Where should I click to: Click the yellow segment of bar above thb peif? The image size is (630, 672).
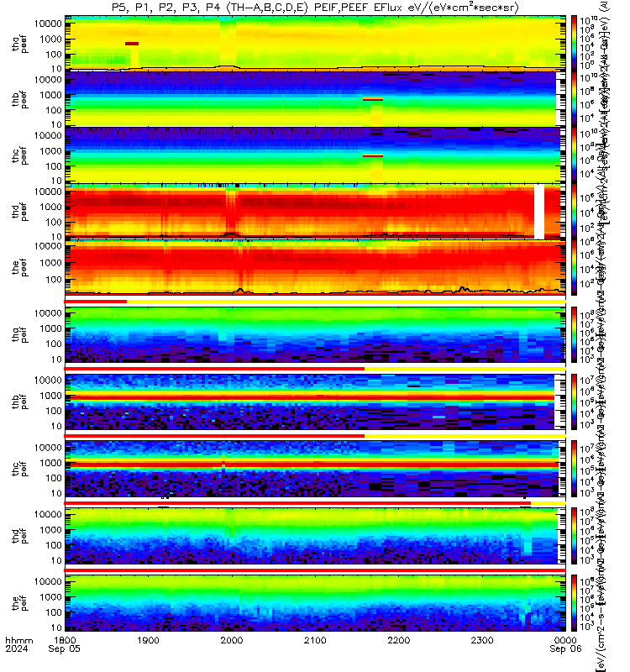[465, 369]
